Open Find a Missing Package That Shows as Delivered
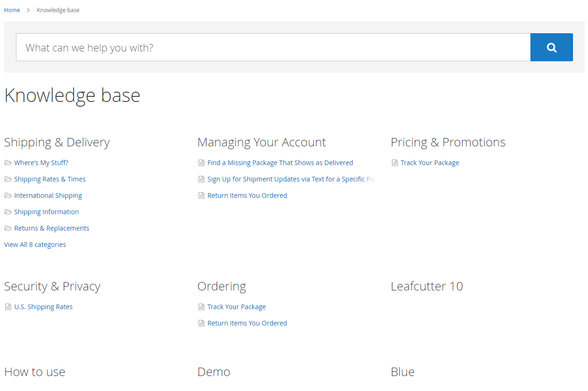 (x=280, y=163)
